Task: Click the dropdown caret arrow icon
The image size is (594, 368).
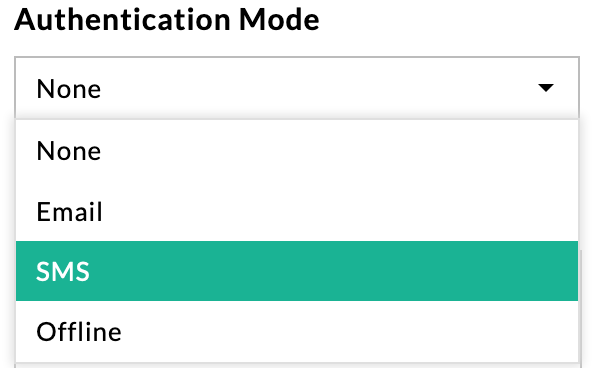Action: 546,88
